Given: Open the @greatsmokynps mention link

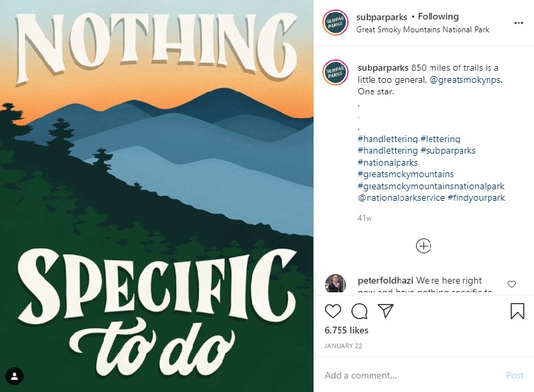Looking at the screenshot, I should [x=465, y=80].
